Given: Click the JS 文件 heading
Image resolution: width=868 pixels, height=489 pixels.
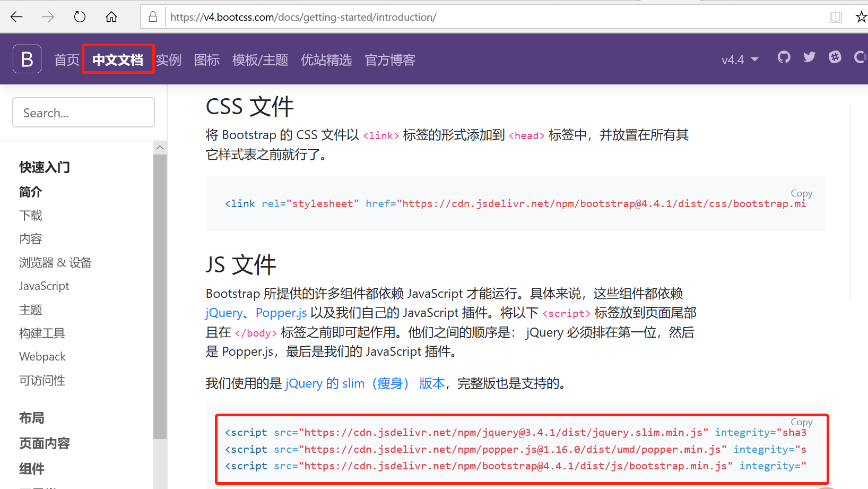Looking at the screenshot, I should [x=241, y=264].
